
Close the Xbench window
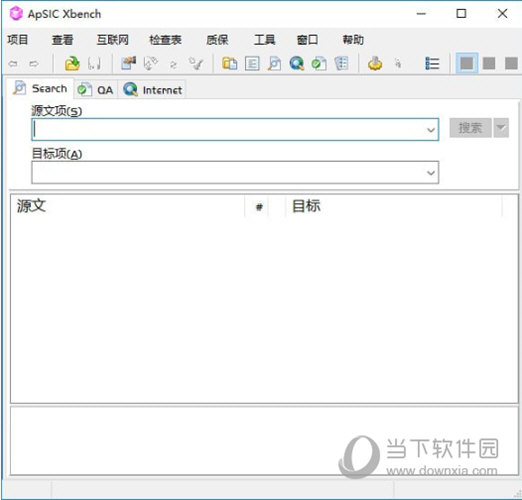pyautogui.click(x=502, y=14)
